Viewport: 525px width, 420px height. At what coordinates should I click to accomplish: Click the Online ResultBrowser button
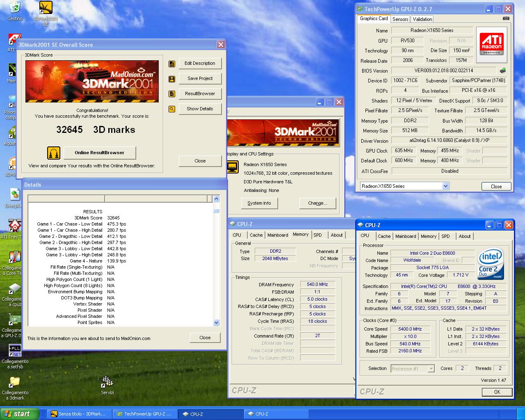[x=100, y=153]
